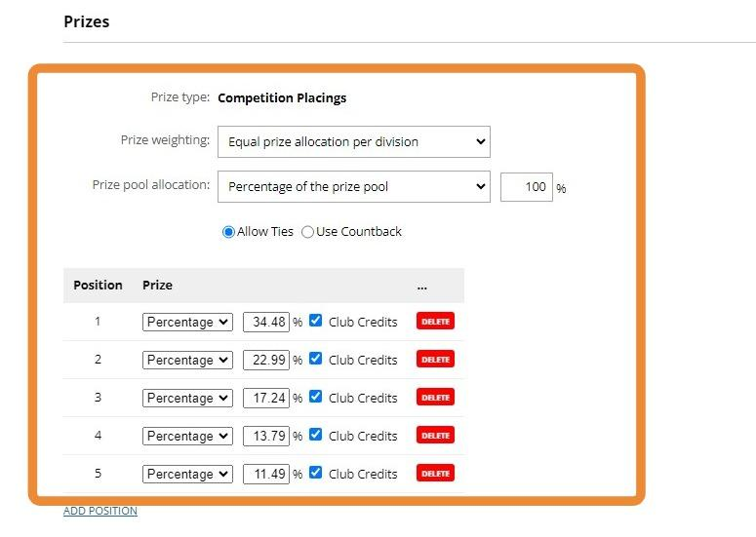Delete the position 5 prize row
This screenshot has height=537, width=756.
click(x=435, y=474)
